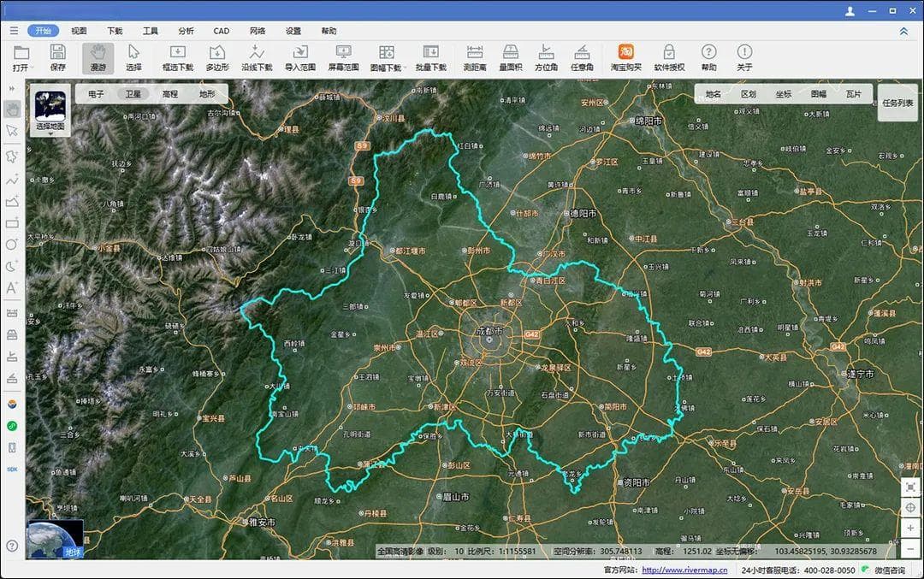The width and height of the screenshot is (924, 579).
Task: Zoom in with map plus button
Action: tap(910, 528)
